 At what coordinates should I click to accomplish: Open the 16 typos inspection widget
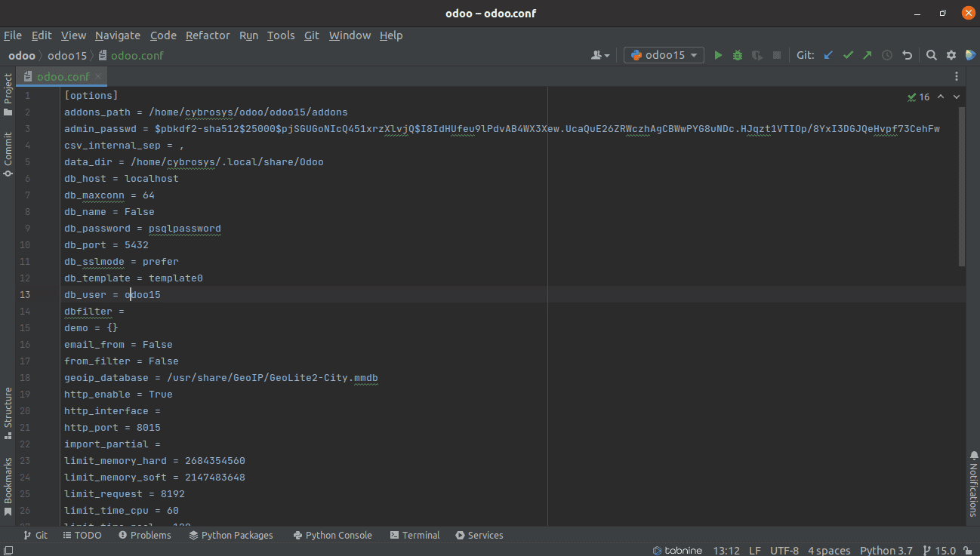[x=919, y=97]
